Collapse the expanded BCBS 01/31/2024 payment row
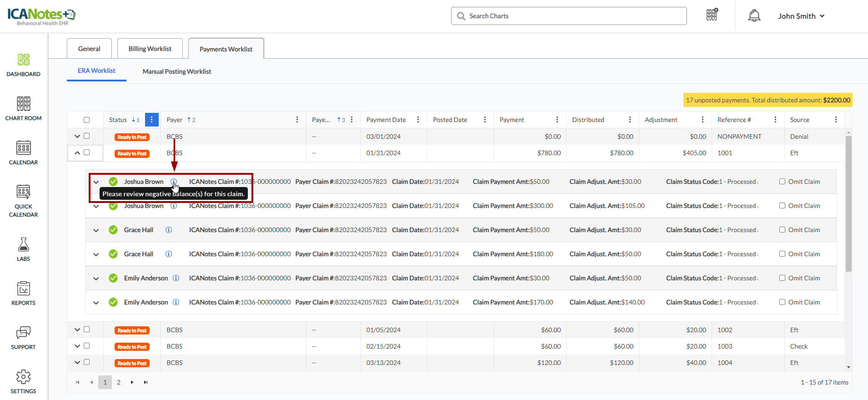Image resolution: width=868 pixels, height=400 pixels. (77, 153)
